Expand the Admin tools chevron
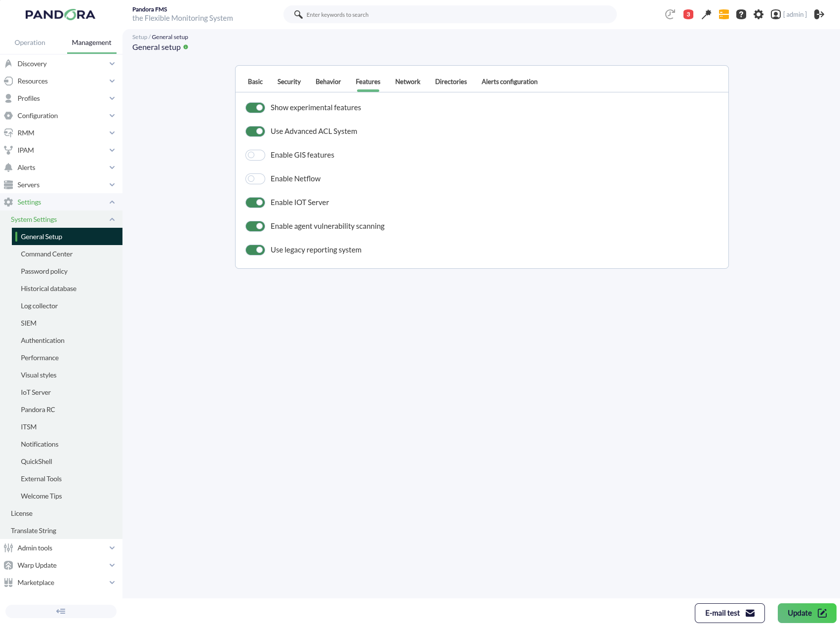Image resolution: width=840 pixels, height=626 pixels. coord(112,548)
